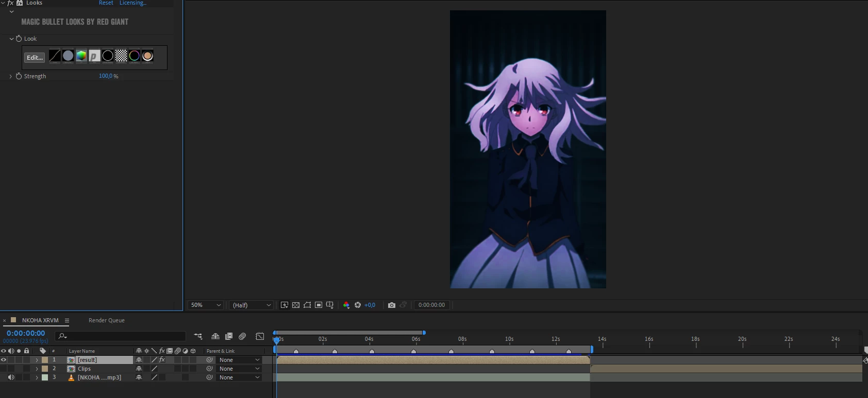The height and width of the screenshot is (398, 868).
Task: Expand the [result] layer
Action: coord(37,360)
